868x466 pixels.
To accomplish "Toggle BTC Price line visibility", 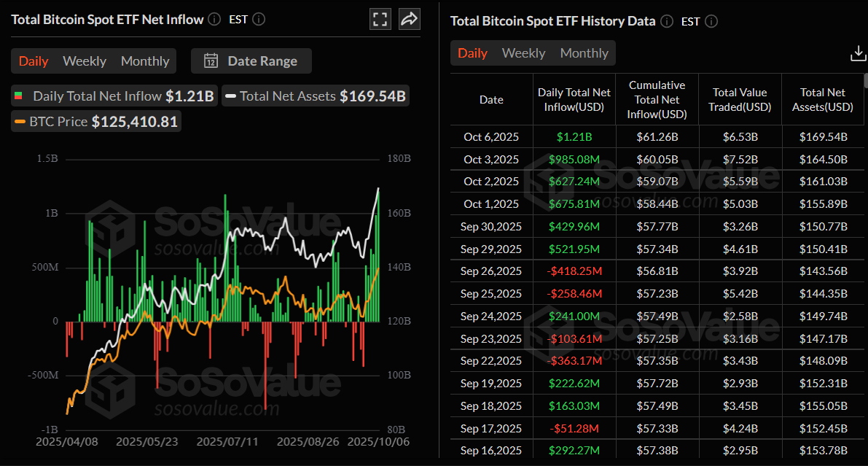I will tap(95, 122).
